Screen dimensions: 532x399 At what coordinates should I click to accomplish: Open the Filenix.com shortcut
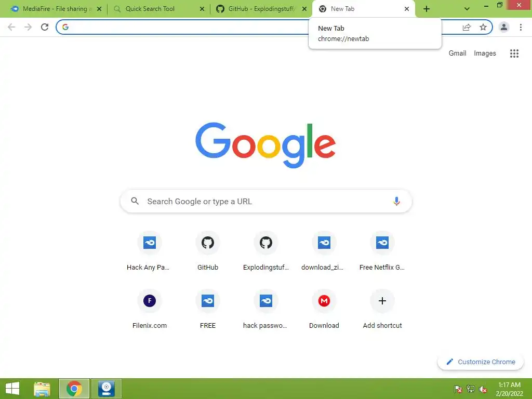(x=149, y=310)
